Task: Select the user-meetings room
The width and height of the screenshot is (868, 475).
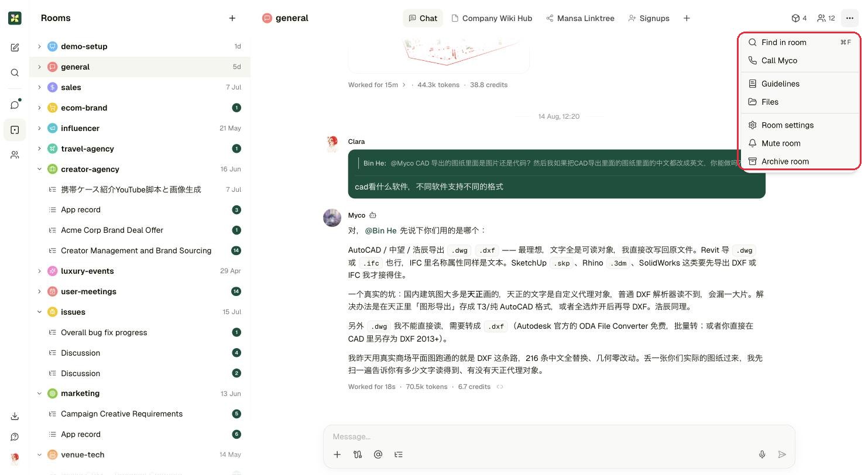Action: coord(140,291)
